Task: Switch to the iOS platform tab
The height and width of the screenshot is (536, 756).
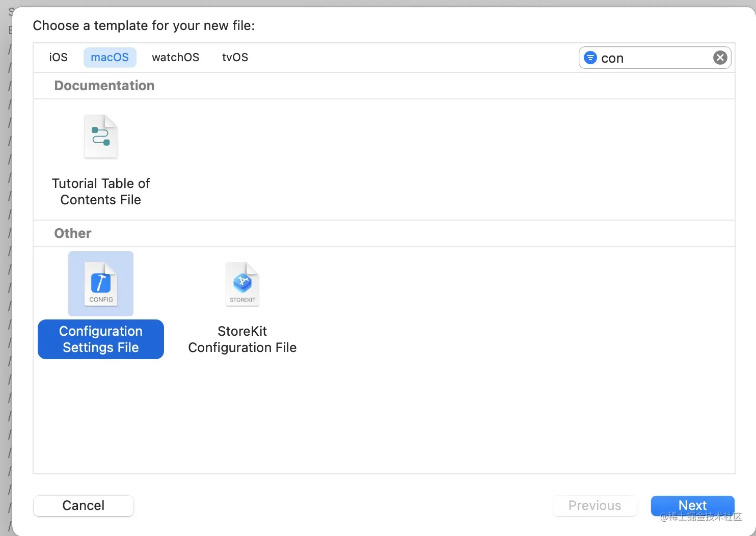Action: [58, 58]
